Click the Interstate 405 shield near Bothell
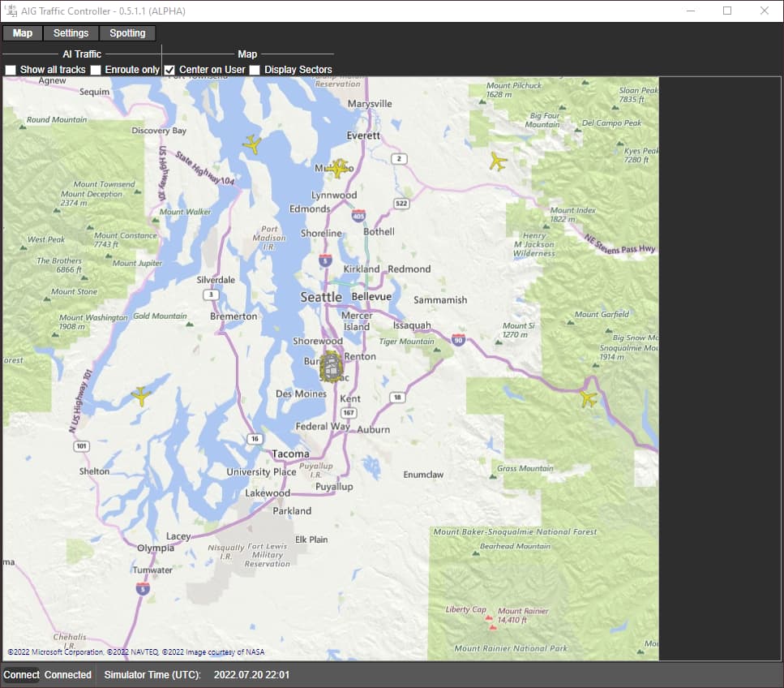This screenshot has width=784, height=688. 358,216
